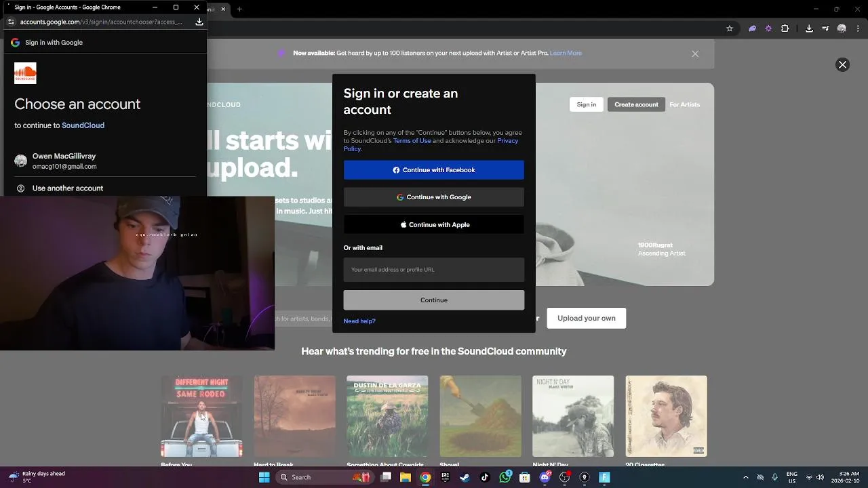
Task: Open the Terms of Use link
Action: (x=412, y=141)
